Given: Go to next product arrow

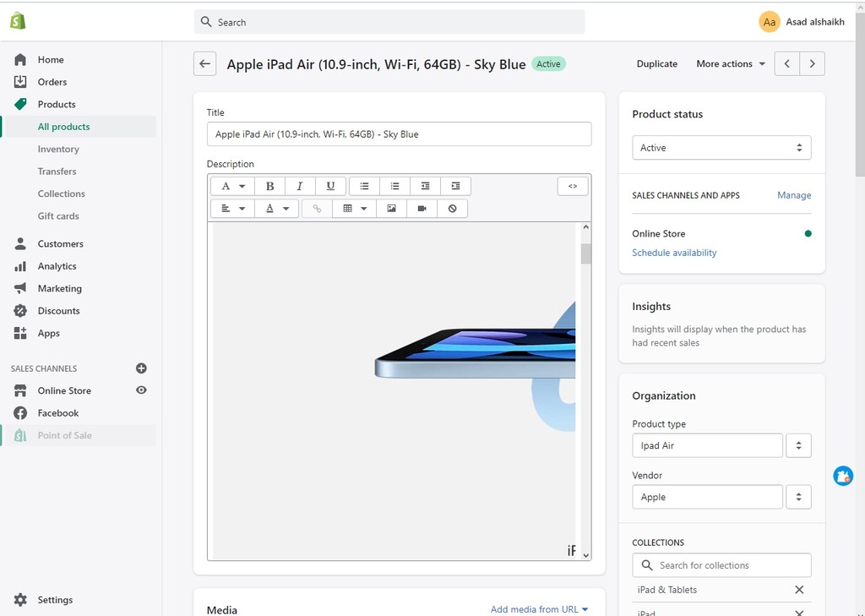Looking at the screenshot, I should pos(812,64).
